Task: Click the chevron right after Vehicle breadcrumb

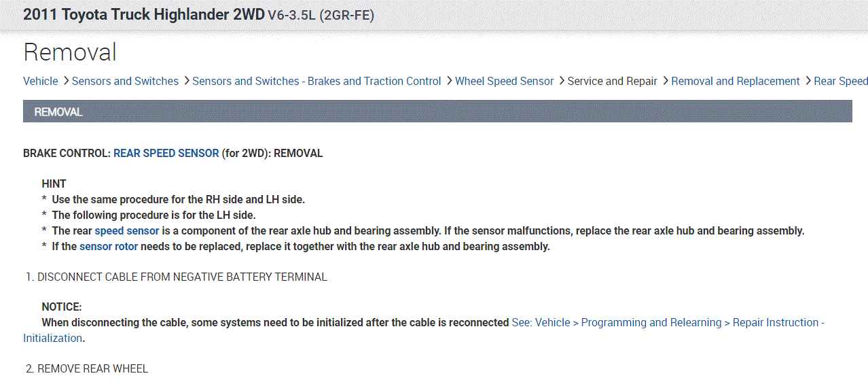Action: (x=66, y=81)
